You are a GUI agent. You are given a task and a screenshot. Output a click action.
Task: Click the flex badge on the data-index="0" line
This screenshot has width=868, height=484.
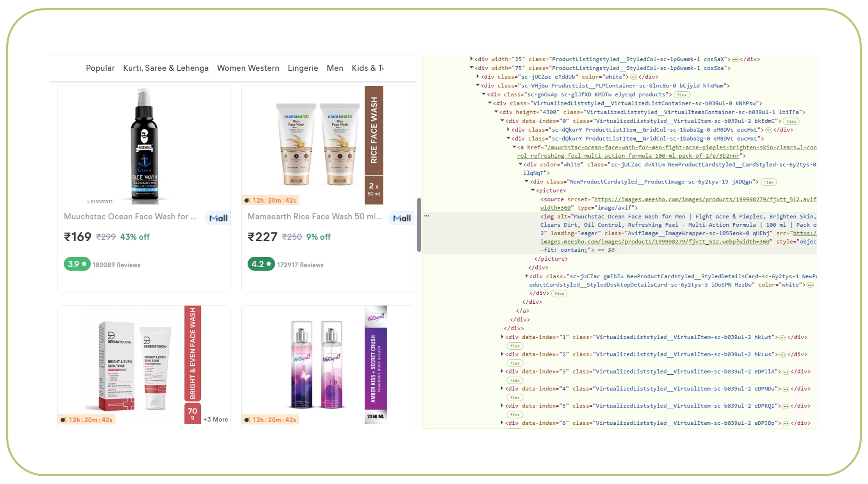(x=791, y=121)
